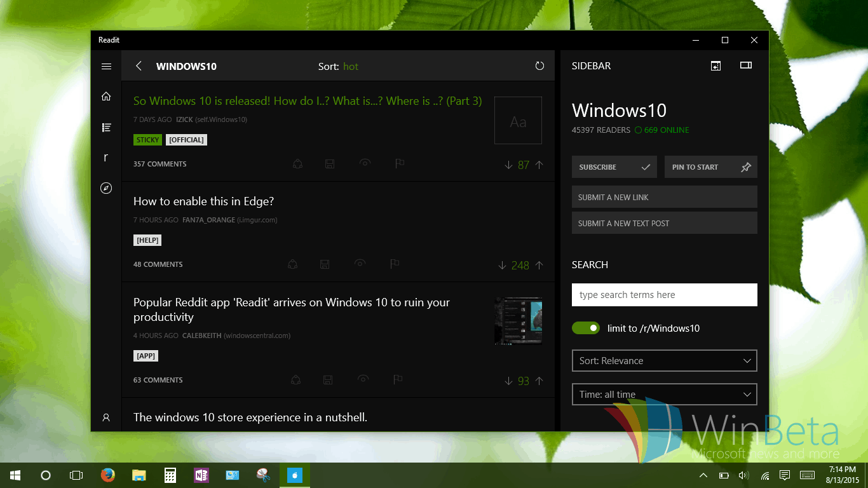The width and height of the screenshot is (868, 488).
Task: Click SUBMIT A NEW LINK
Action: click(665, 197)
